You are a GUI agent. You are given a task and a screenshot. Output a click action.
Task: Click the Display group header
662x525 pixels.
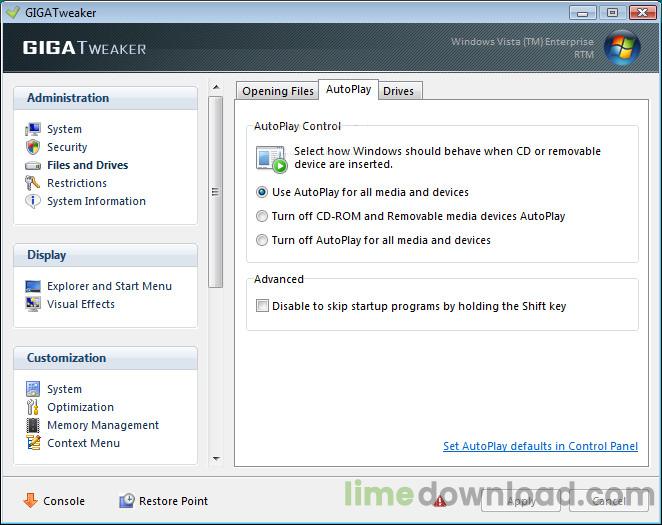(106, 255)
